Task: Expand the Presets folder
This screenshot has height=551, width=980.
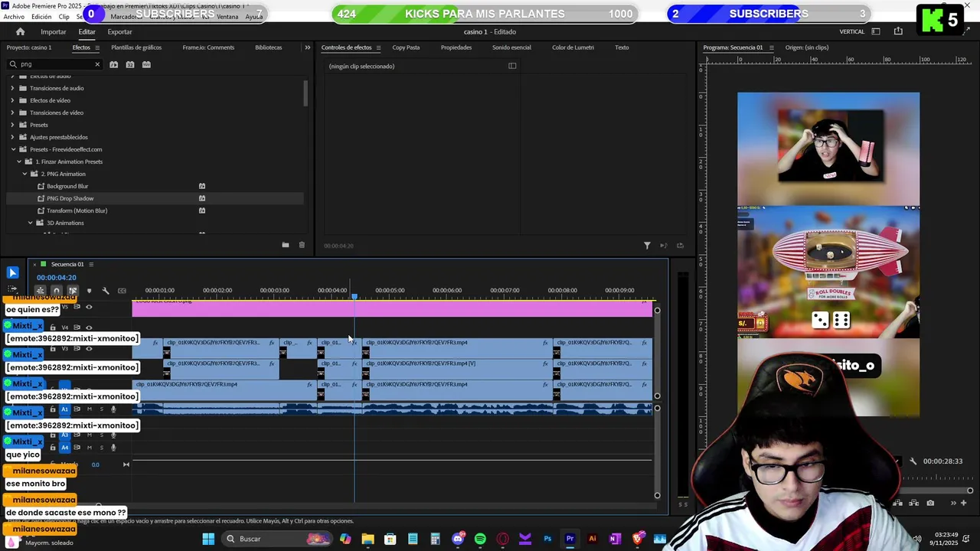Action: click(x=12, y=125)
